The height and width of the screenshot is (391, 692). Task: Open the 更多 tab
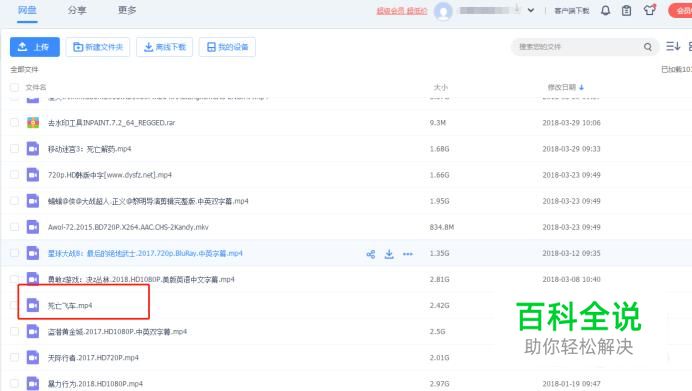coord(127,10)
